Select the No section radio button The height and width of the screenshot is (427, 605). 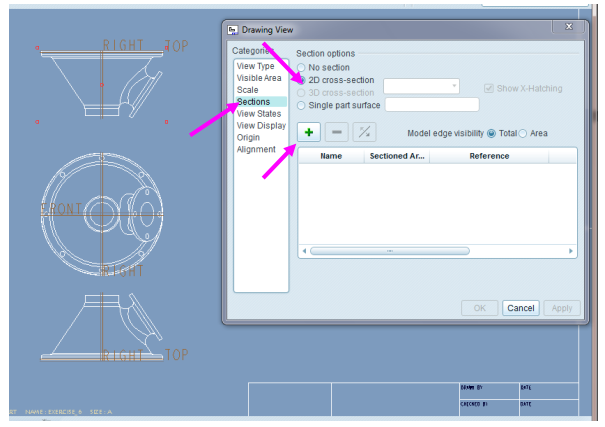(x=302, y=67)
